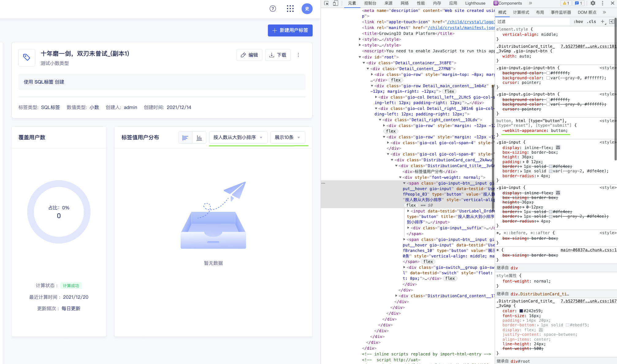This screenshot has height=364, width=617.
Task: Select the inspect element tool in DevTools
Action: [x=327, y=3]
